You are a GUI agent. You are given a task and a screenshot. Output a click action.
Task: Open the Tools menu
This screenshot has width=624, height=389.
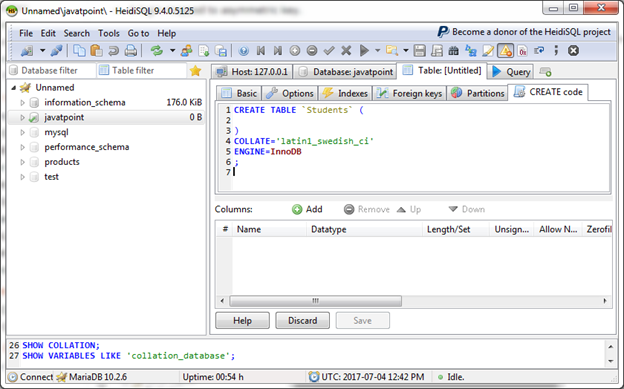[109, 33]
